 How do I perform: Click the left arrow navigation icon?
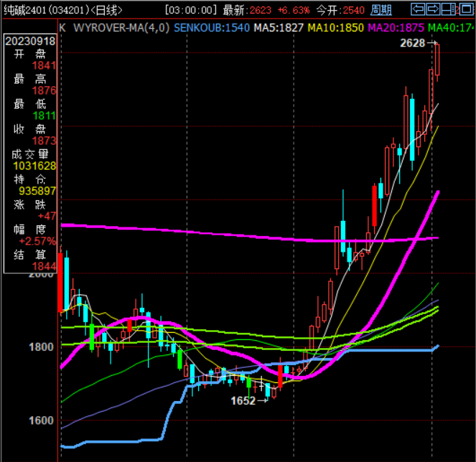click(417, 10)
